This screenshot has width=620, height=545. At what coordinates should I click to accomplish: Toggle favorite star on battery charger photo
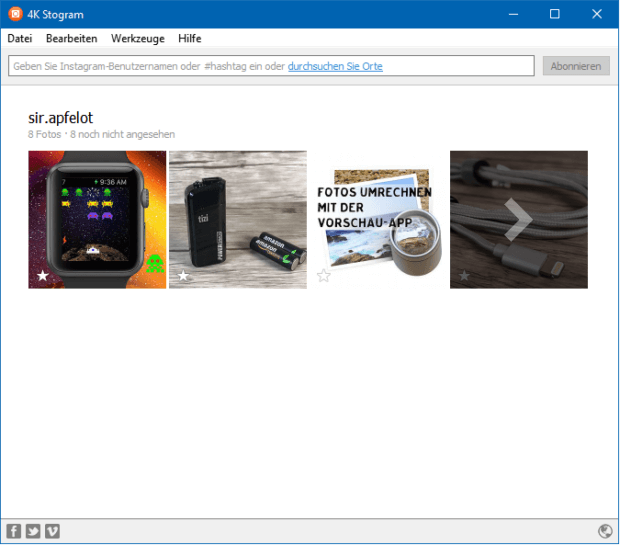coord(183,276)
